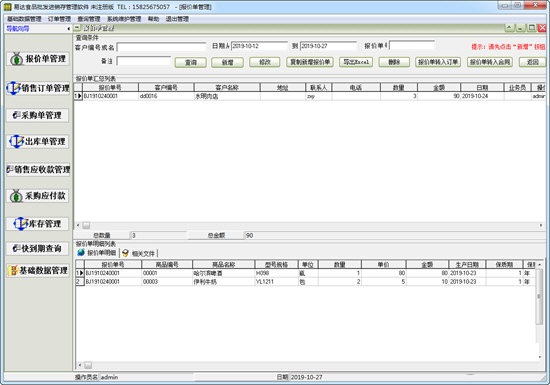Click 报价单转入订单 button

point(438,62)
